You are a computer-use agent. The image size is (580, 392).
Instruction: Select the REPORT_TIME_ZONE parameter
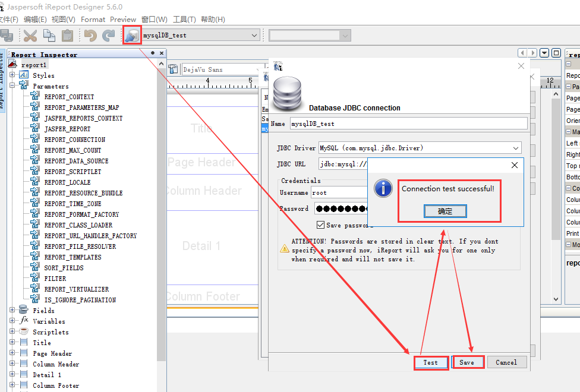pyautogui.click(x=73, y=204)
